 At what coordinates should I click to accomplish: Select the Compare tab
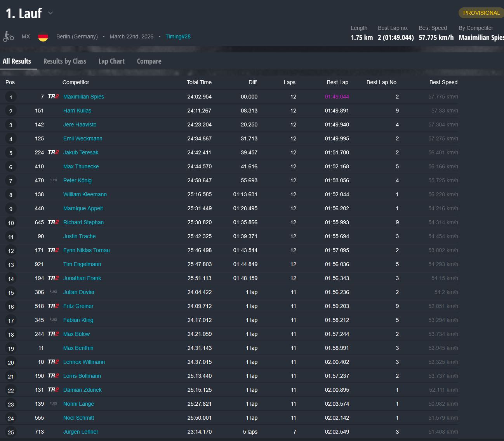149,61
